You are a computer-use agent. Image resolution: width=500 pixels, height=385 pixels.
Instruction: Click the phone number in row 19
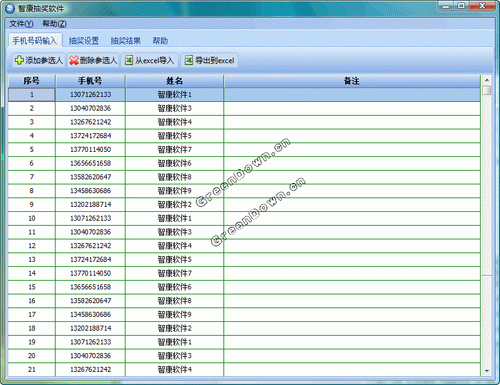coord(90,342)
